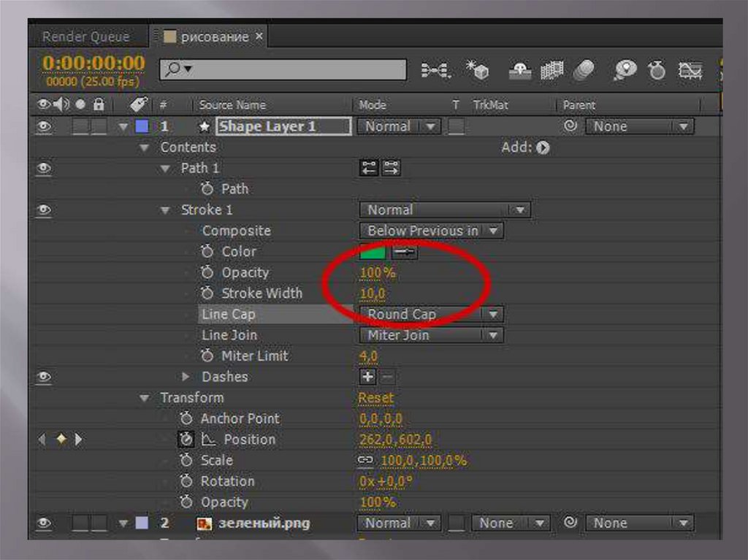The width and height of the screenshot is (748, 560).
Task: Click the Rotation stopwatch
Action: pos(186,480)
